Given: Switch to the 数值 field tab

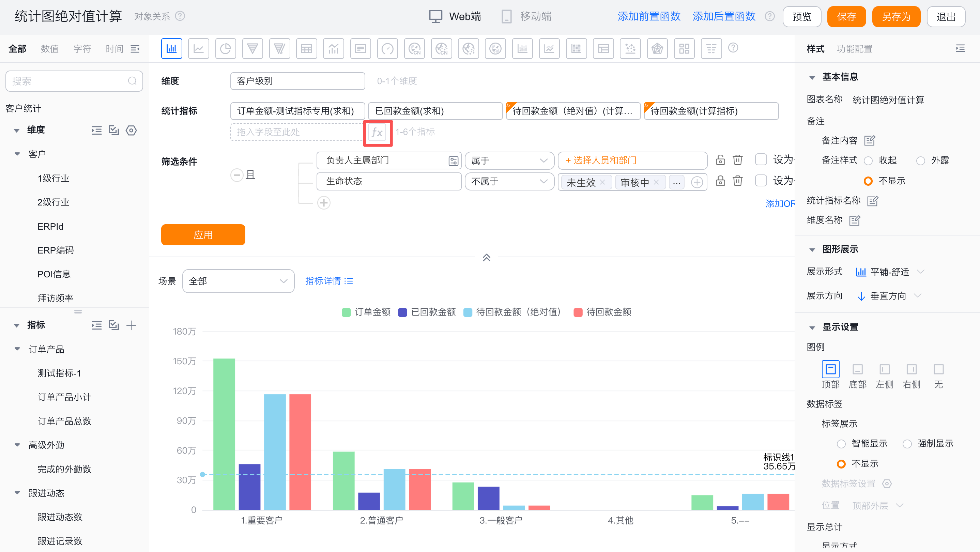Looking at the screenshot, I should (49, 49).
